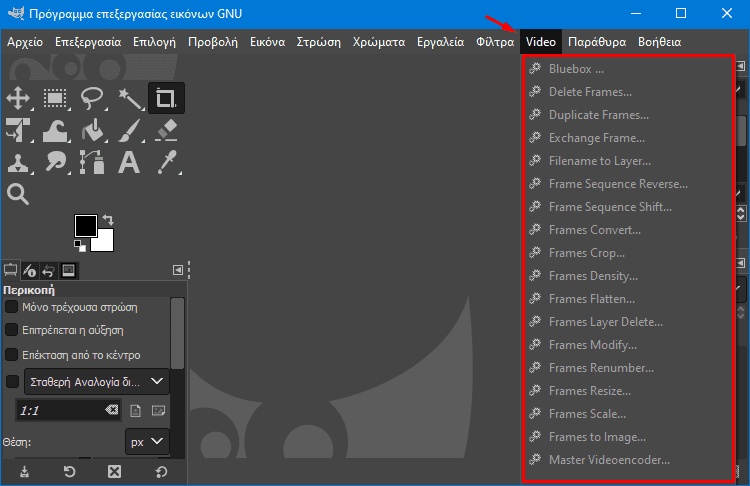Choose Frame Sequence Reverse entry
Viewport: 750px width, 486px height.
pyautogui.click(x=628, y=184)
